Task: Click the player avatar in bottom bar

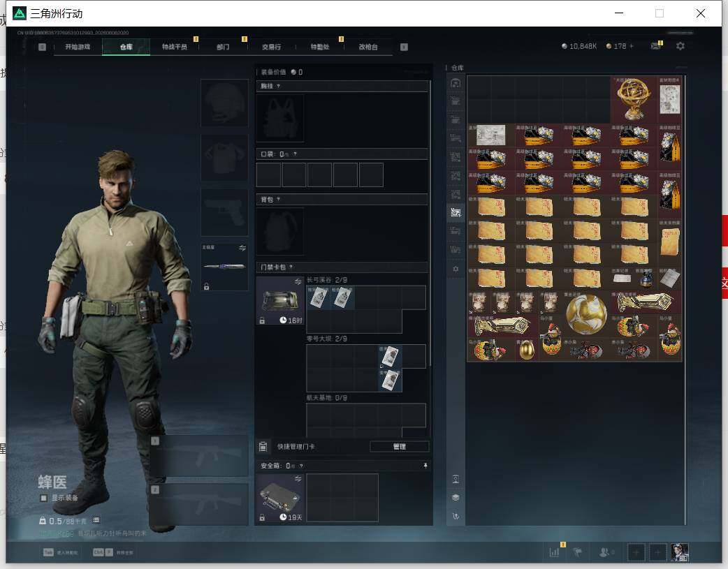Action: tap(680, 552)
